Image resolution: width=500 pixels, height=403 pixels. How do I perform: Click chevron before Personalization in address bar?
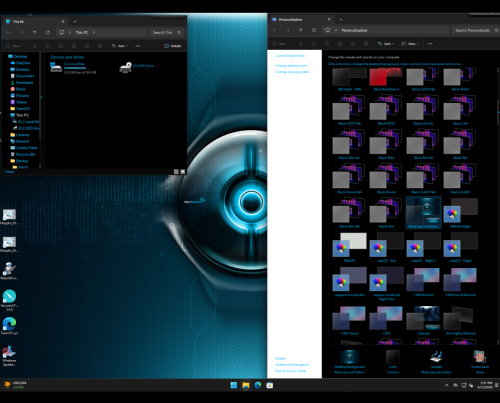tap(336, 30)
